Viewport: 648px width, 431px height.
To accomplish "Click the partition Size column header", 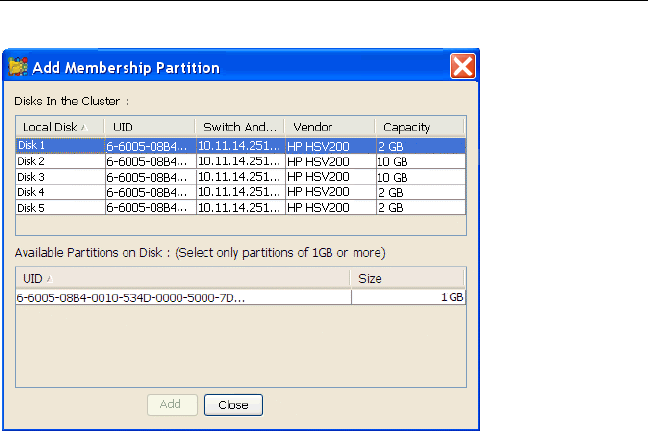I will tap(408, 280).
